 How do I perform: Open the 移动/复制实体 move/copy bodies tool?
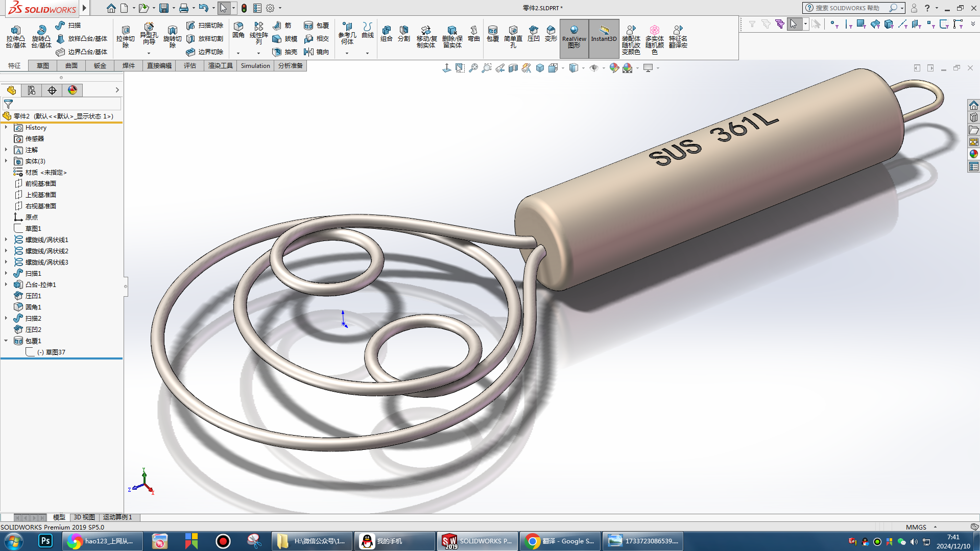(x=426, y=37)
